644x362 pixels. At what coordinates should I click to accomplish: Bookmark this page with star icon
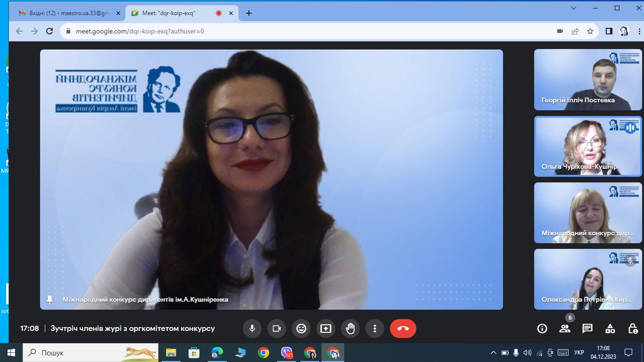click(x=590, y=31)
